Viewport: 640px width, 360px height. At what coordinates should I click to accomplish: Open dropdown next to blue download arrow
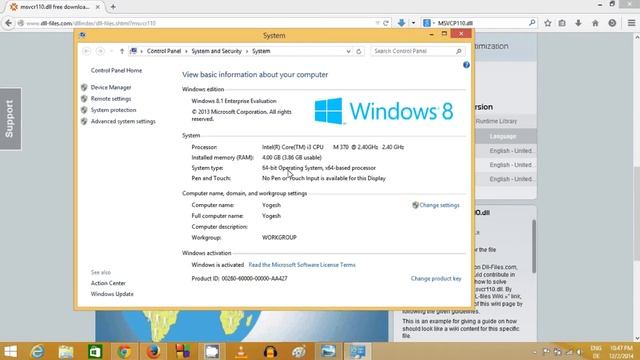pos(413,23)
